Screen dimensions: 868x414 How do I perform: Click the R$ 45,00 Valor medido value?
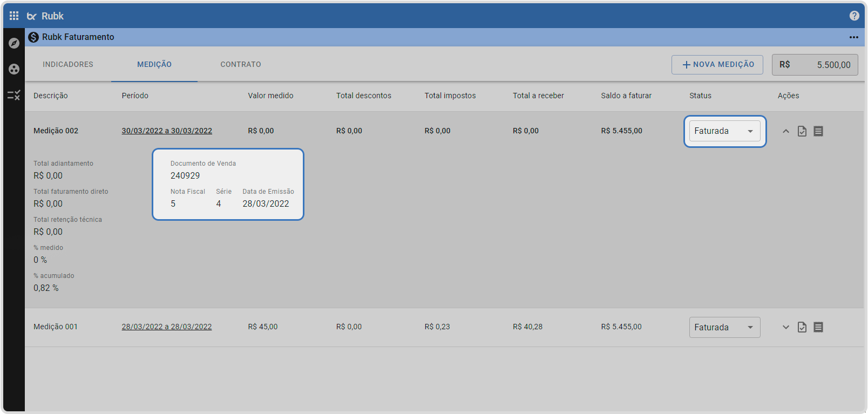[263, 327]
